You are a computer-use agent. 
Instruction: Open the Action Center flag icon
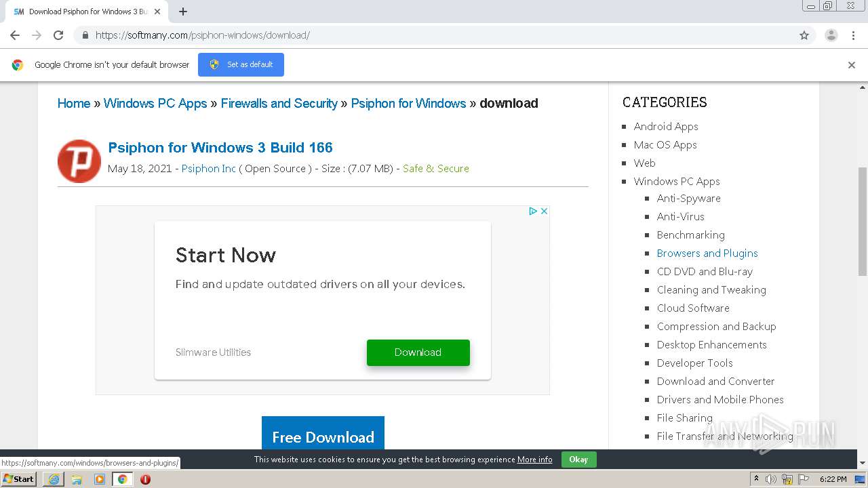coord(803,479)
